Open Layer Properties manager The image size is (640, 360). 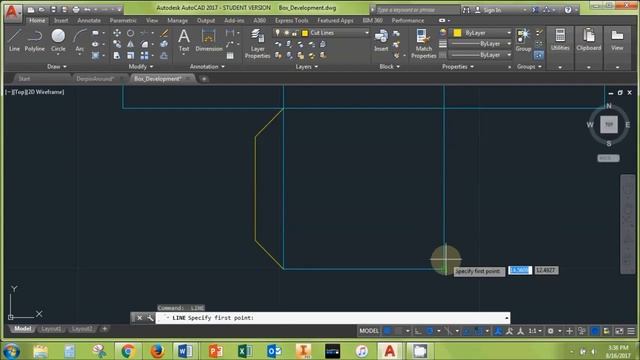click(x=257, y=43)
